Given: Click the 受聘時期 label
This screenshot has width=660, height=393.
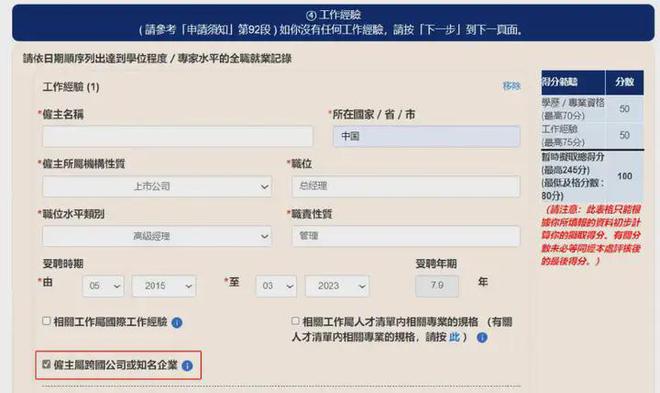Looking at the screenshot, I should click(x=63, y=264).
